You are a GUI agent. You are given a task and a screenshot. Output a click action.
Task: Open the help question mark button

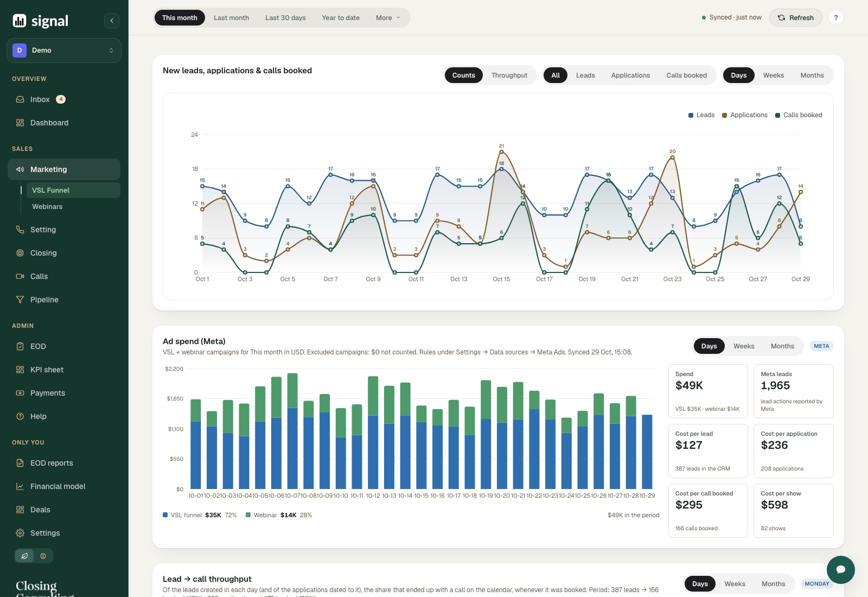point(836,18)
